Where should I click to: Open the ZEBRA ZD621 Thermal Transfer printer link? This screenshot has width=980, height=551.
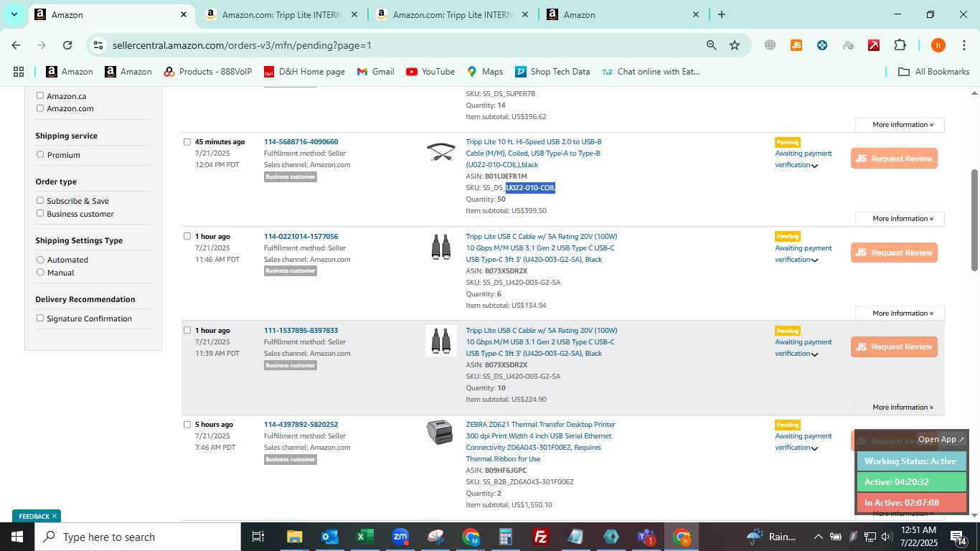[540, 441]
